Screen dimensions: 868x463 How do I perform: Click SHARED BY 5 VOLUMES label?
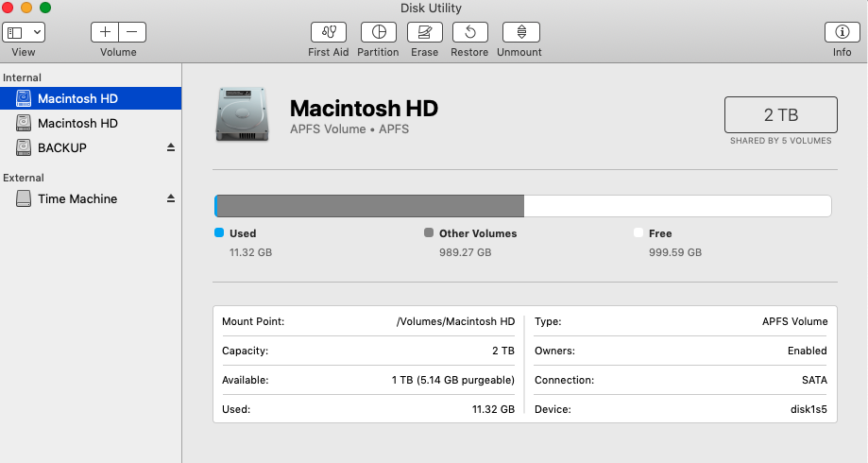point(780,141)
